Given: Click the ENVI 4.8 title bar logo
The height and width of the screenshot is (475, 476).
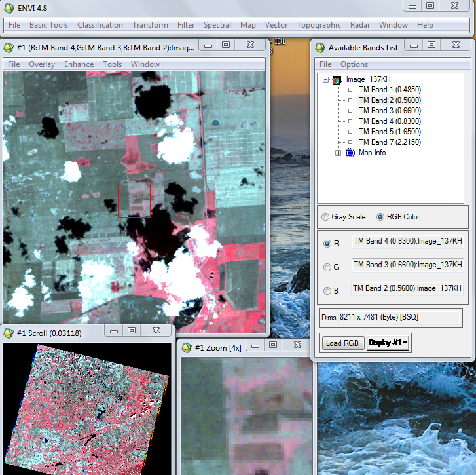Looking at the screenshot, I should (x=9, y=7).
